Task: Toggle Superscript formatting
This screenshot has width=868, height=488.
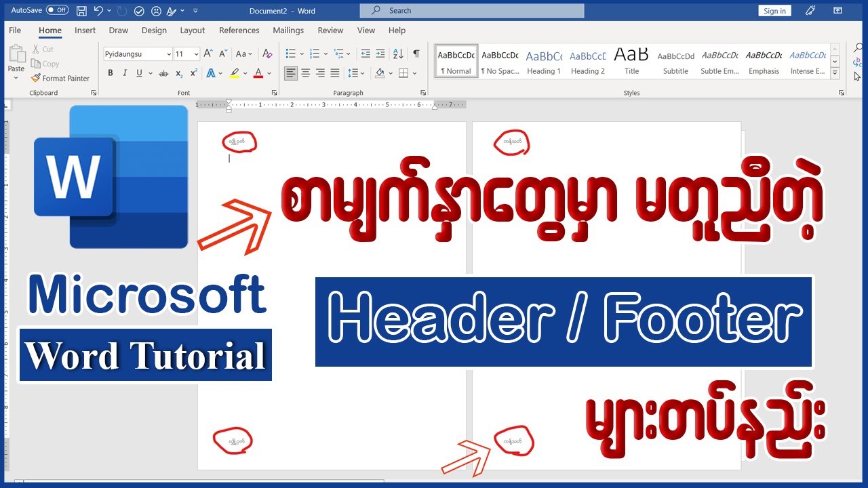Action: [194, 73]
